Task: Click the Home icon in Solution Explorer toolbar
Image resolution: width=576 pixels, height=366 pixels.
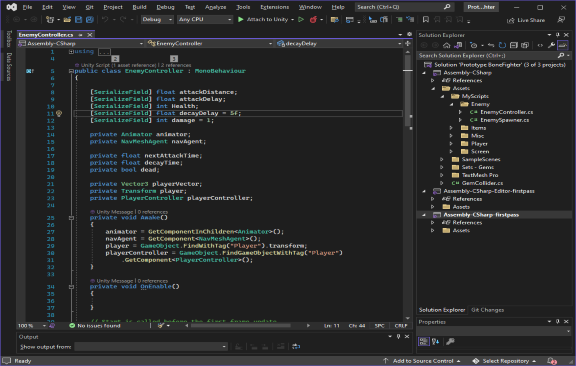Action: click(x=446, y=45)
